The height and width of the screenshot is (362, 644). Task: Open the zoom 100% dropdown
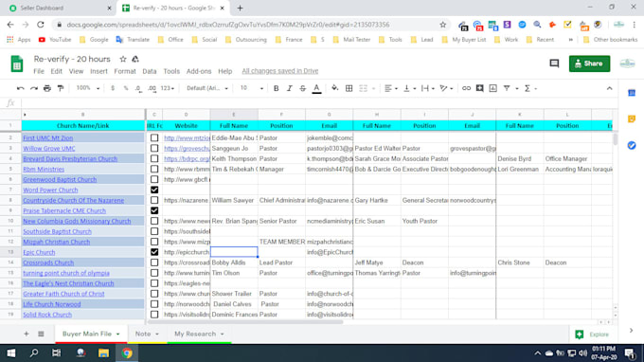(88, 88)
